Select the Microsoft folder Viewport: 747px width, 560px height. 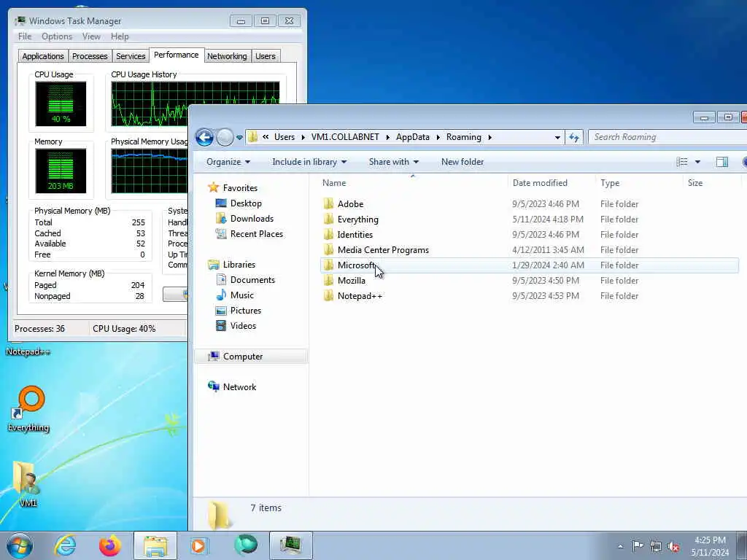coord(530,265)
